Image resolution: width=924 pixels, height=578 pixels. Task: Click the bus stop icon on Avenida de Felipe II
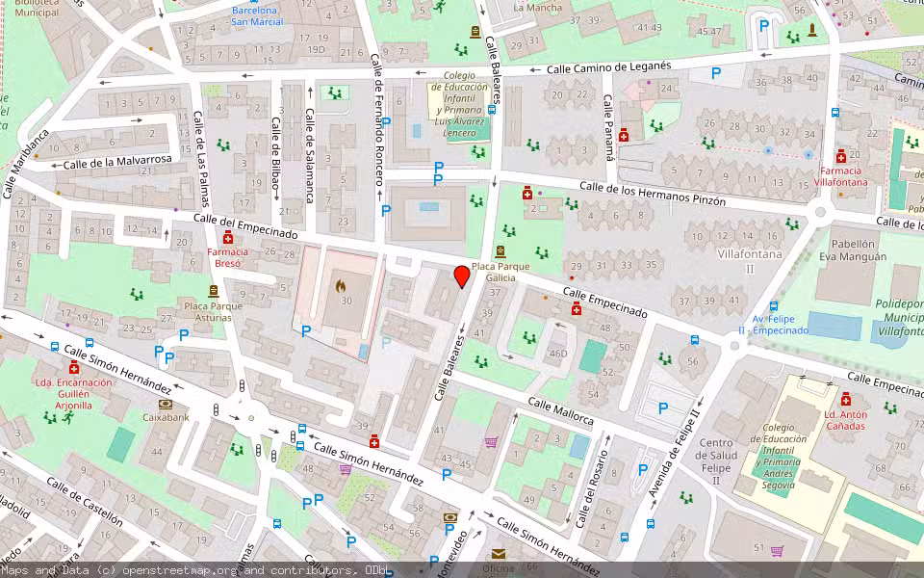650,524
